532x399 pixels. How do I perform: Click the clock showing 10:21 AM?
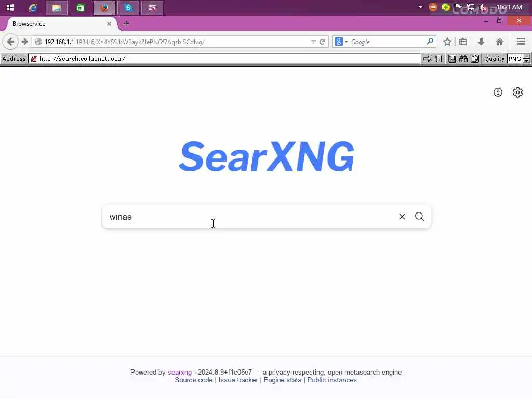pos(509,7)
